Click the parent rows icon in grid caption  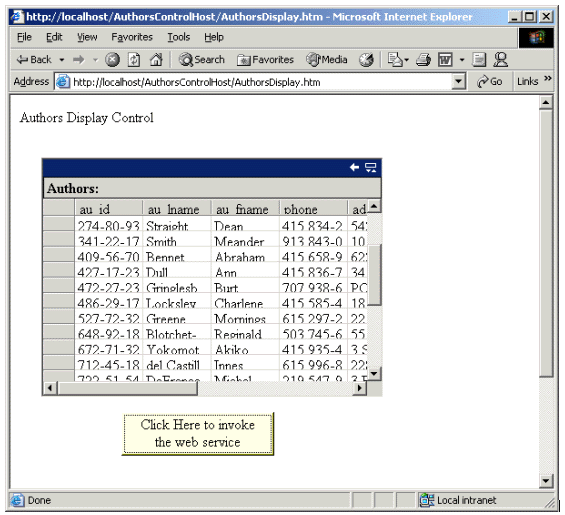pyautogui.click(x=371, y=167)
